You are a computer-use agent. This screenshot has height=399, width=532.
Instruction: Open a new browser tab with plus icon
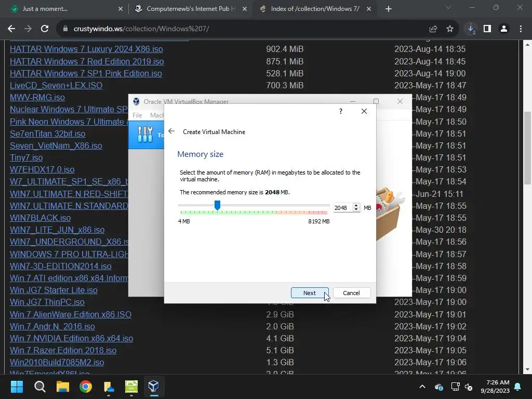coord(389,9)
